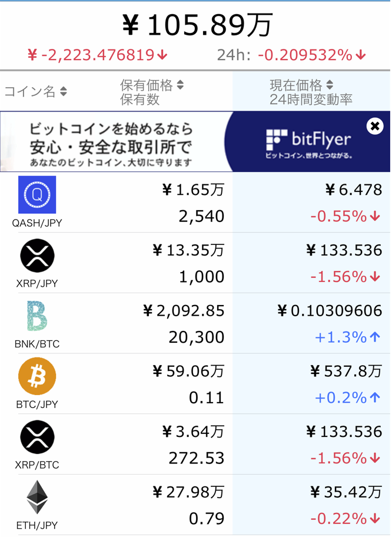Tap the orange Bitcoin icon

tap(37, 376)
